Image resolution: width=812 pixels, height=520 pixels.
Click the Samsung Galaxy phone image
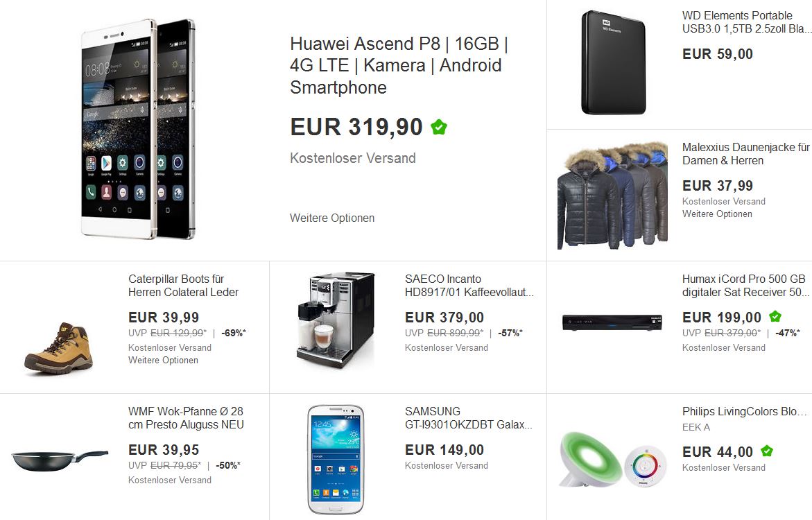click(336, 460)
